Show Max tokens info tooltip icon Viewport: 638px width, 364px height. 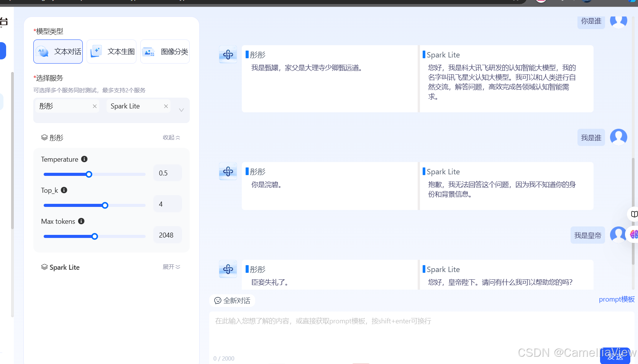(x=81, y=221)
